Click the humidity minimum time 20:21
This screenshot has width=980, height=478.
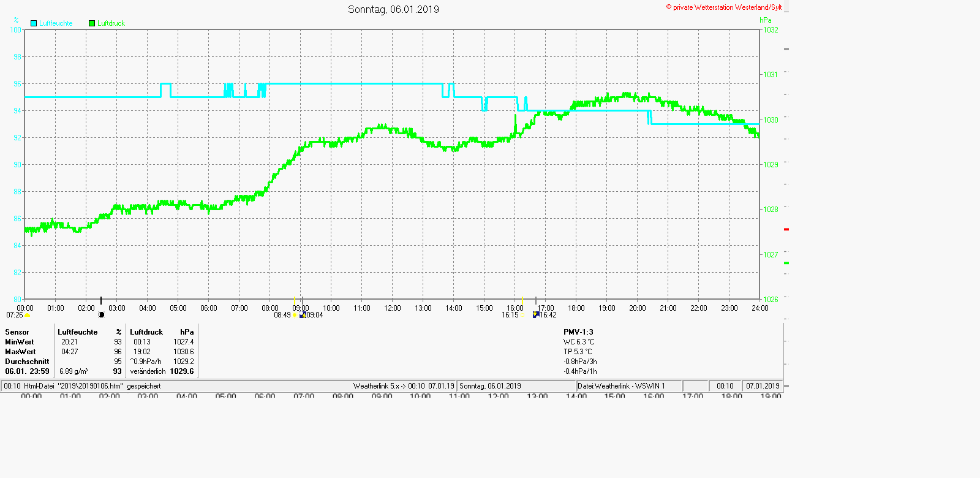(x=69, y=342)
